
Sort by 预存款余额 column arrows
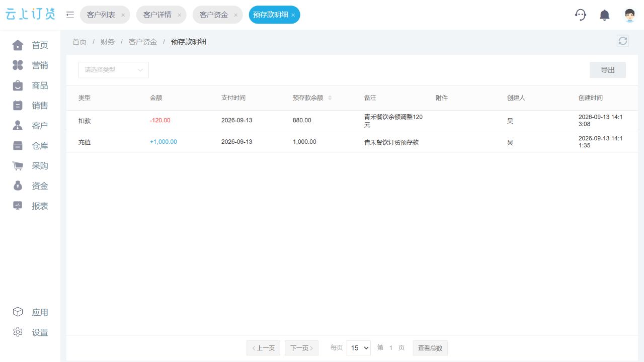click(x=330, y=98)
